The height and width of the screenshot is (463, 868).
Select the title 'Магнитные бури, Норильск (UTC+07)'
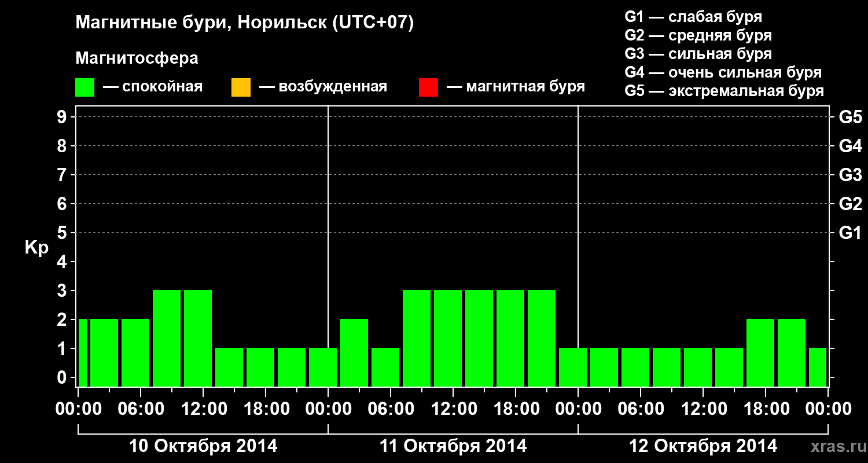[245, 23]
